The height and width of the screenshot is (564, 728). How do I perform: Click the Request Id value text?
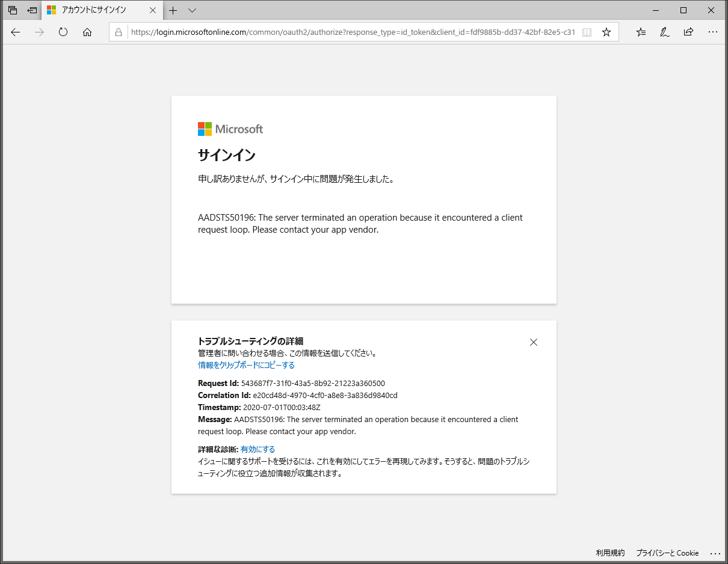point(313,383)
